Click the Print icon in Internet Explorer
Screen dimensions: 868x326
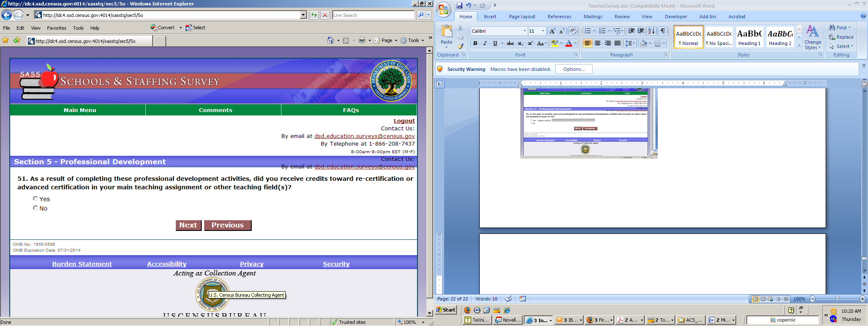click(362, 40)
